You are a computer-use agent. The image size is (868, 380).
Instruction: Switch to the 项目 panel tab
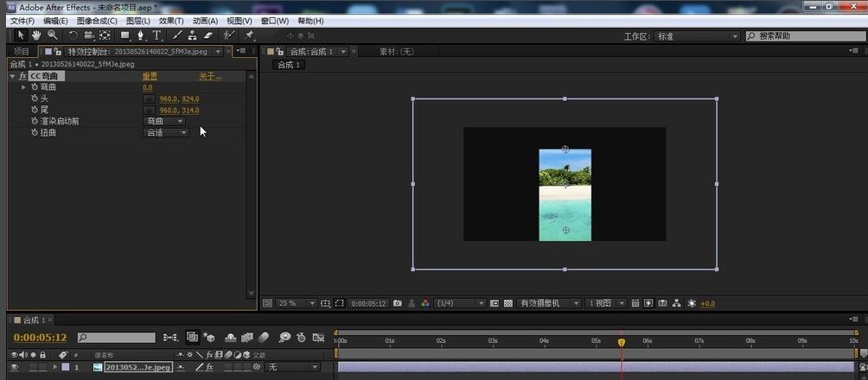(x=22, y=51)
